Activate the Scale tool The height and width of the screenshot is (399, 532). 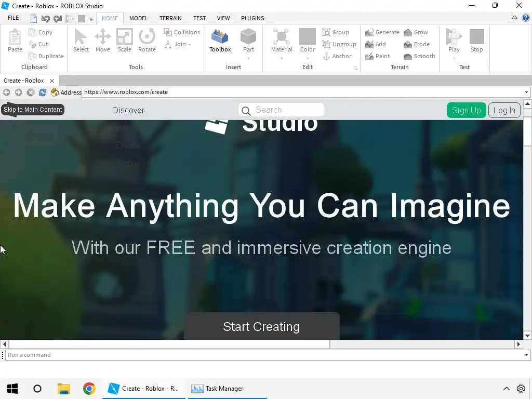coord(125,41)
